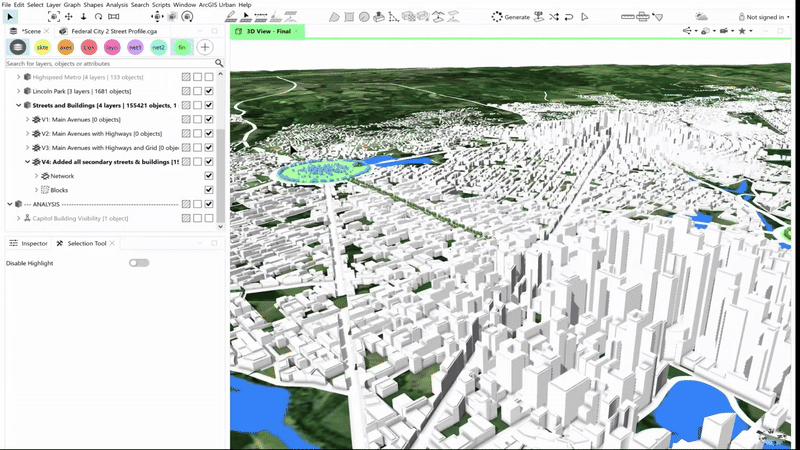This screenshot has width=800, height=450.
Task: Enable Capitol Building Visibility layer checkbox
Action: [x=209, y=218]
